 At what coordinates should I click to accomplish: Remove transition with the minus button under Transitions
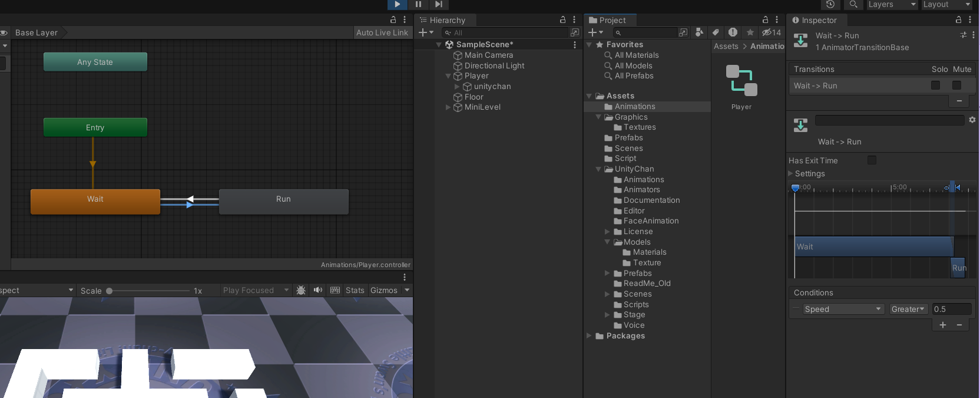point(959,101)
